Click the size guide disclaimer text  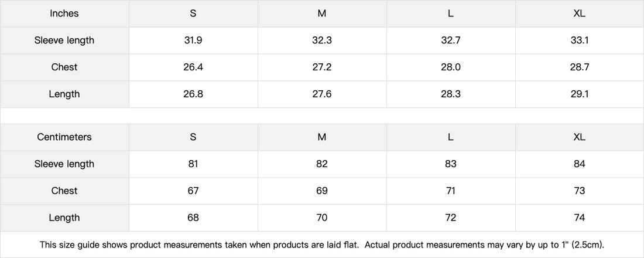(322, 245)
